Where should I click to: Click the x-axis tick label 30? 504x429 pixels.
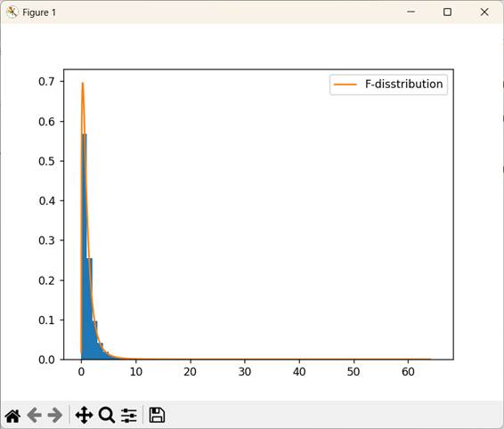245,372
